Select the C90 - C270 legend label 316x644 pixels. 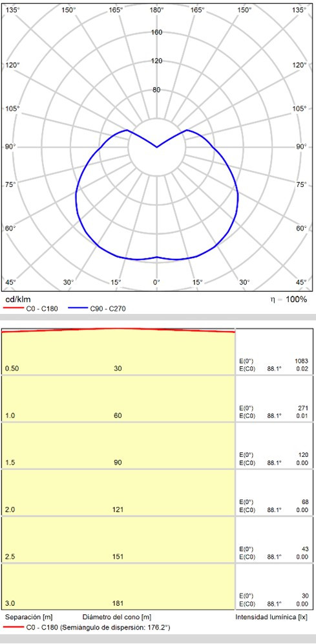coord(108,309)
